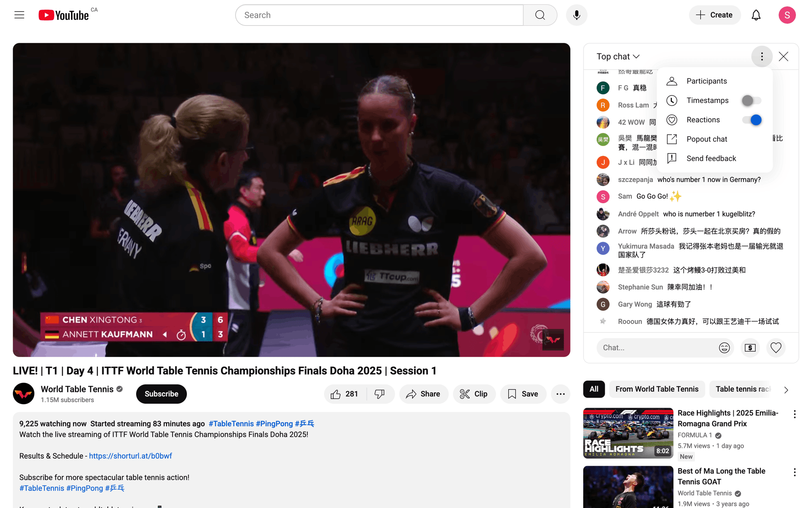The width and height of the screenshot is (812, 508).
Task: Open options for Race Highlights video
Action: click(794, 414)
